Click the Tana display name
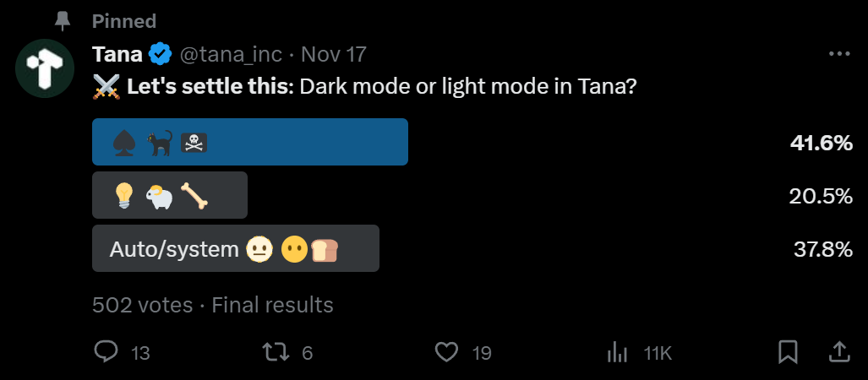The image size is (868, 380). click(117, 54)
